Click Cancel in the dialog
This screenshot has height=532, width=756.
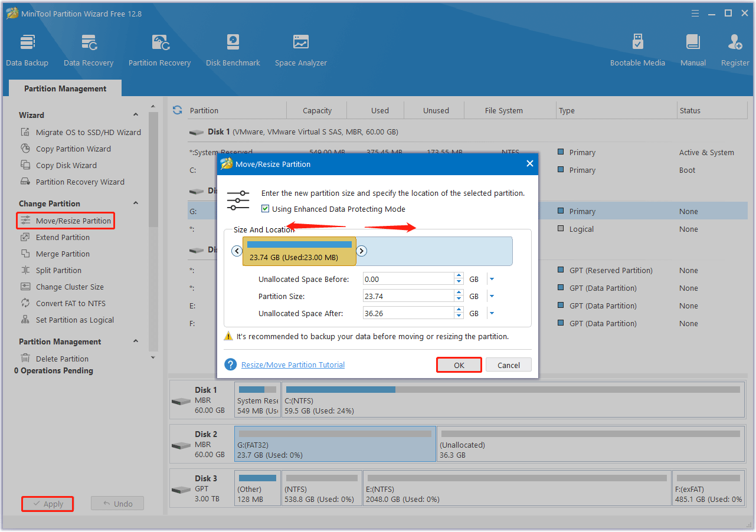(509, 365)
